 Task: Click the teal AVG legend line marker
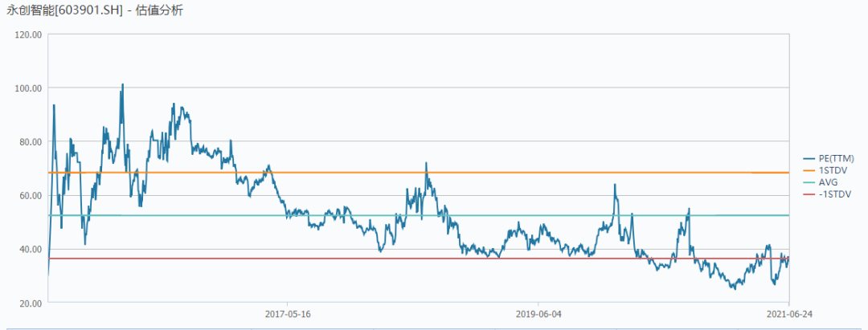809,182
